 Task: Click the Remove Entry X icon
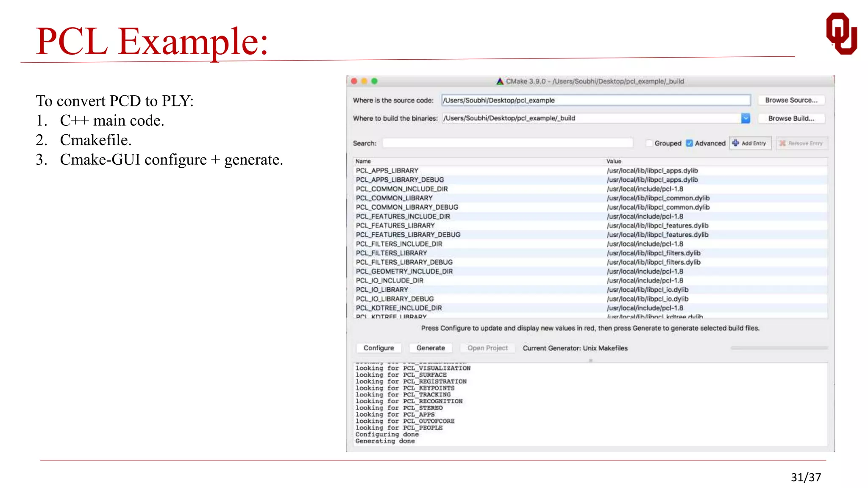(x=782, y=143)
